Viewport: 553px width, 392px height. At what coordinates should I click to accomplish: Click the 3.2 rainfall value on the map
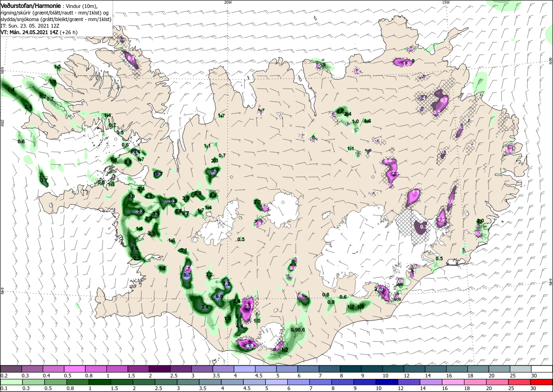click(209, 274)
